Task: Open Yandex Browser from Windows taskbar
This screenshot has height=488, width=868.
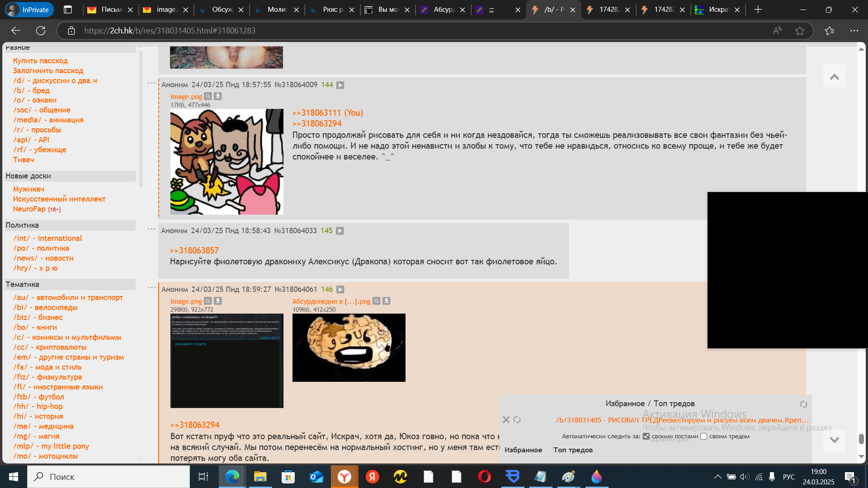Action: tap(344, 477)
